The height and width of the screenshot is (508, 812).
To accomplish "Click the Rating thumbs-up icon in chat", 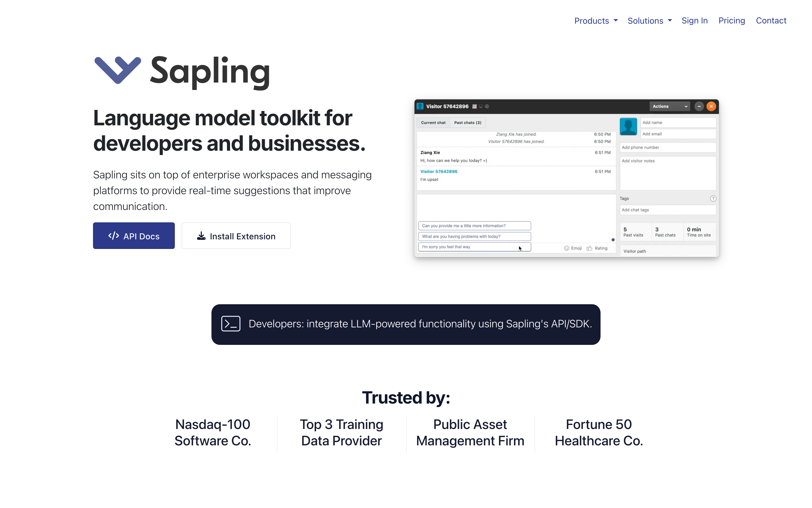I will tap(589, 248).
